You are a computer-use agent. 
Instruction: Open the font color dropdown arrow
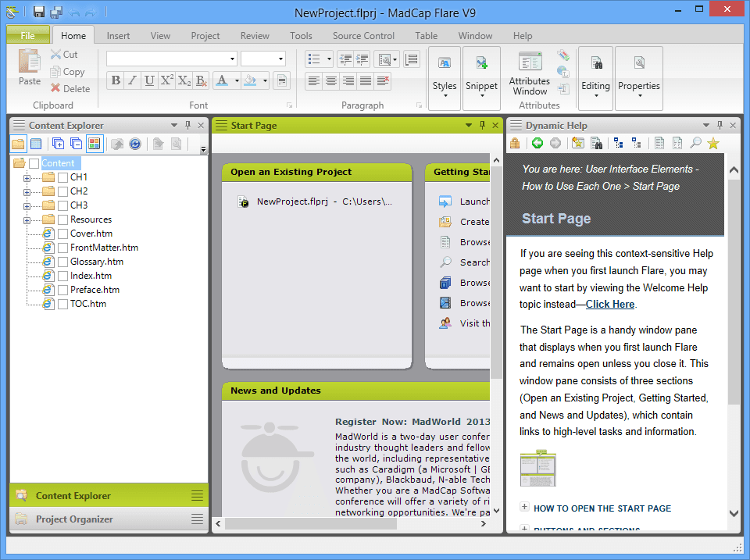(237, 80)
